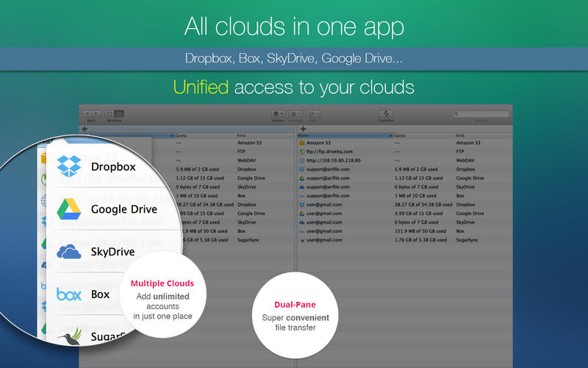The height and width of the screenshot is (368, 588).
Task: Click the toolbar Search field
Action: tap(481, 113)
